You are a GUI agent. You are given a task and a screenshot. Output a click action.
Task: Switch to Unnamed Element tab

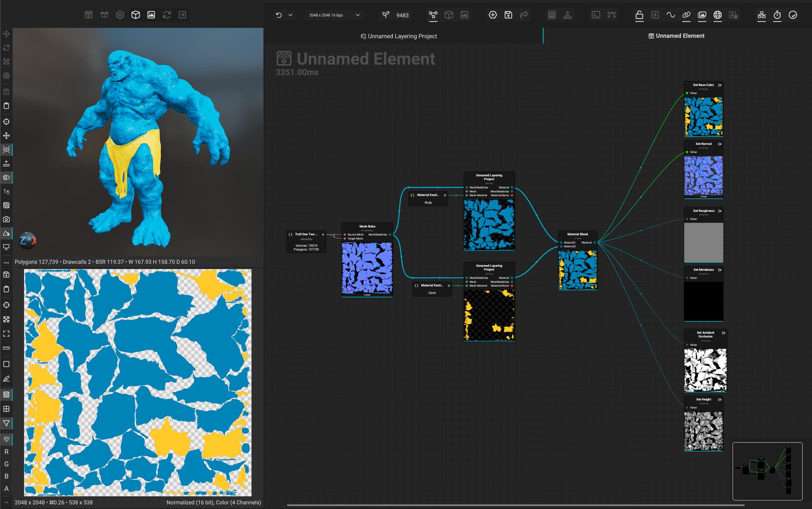pos(676,36)
